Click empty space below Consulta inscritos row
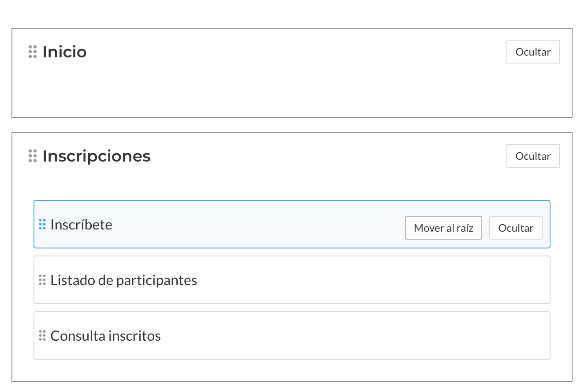Screen dimensions: 588x391 [291, 370]
